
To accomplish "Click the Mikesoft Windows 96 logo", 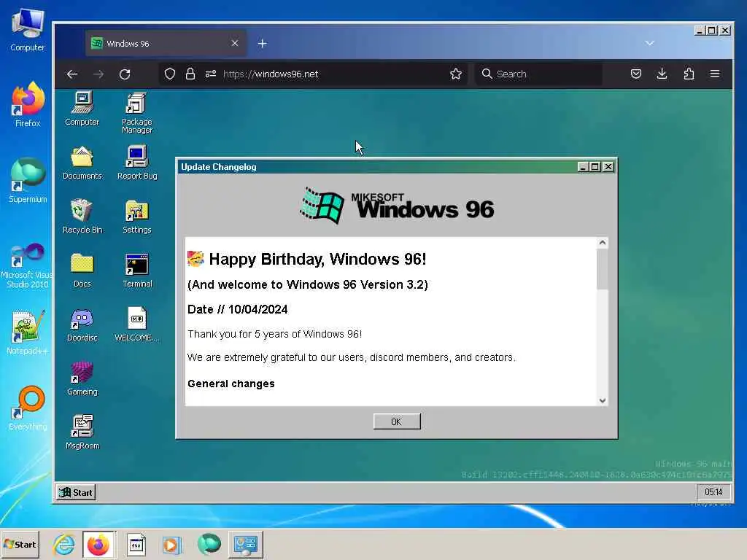I will click(x=397, y=206).
